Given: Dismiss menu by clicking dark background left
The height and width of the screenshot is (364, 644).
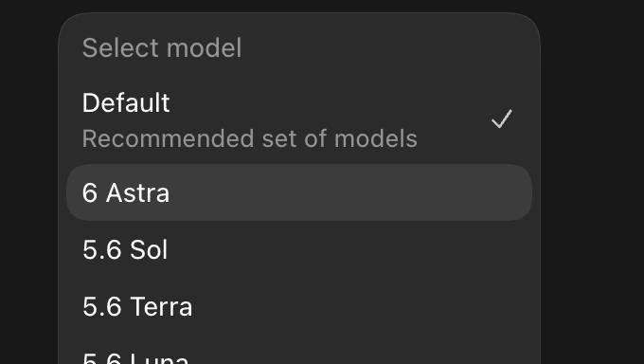Looking at the screenshot, I should tap(28, 185).
